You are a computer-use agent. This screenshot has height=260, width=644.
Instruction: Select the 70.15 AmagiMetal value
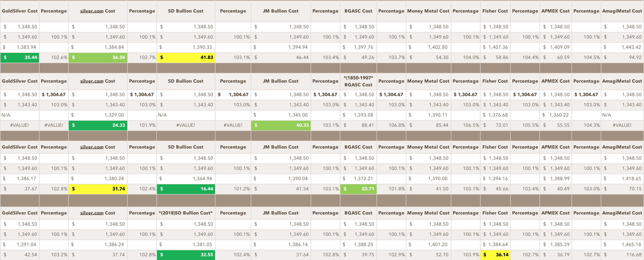coord(622,189)
